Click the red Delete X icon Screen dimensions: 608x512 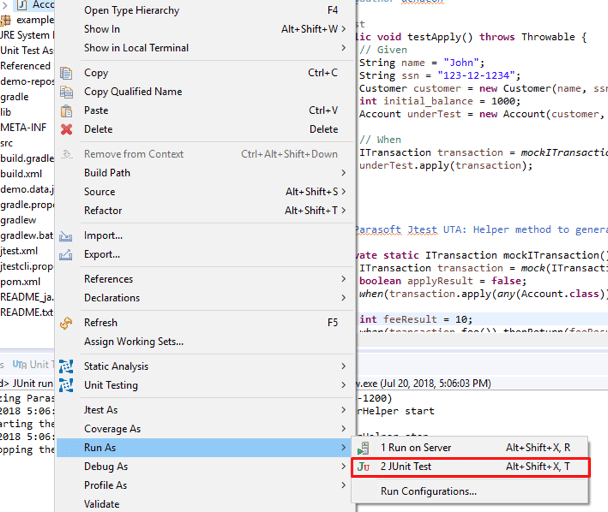coord(67,130)
